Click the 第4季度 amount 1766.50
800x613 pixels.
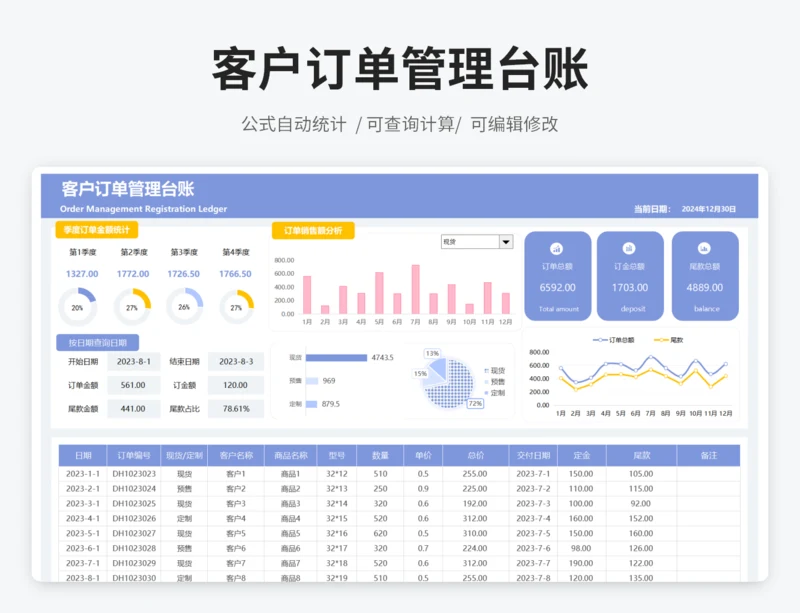click(x=235, y=274)
